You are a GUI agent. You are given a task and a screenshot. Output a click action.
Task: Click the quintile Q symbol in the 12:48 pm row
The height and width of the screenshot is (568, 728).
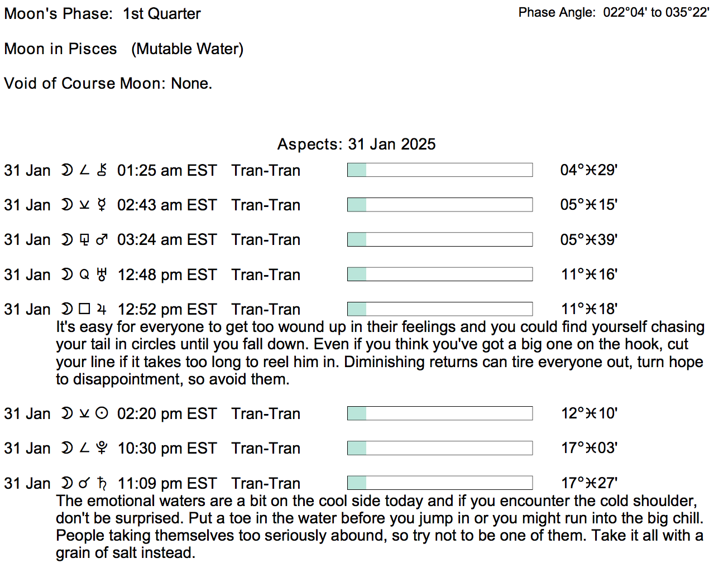[x=84, y=275]
